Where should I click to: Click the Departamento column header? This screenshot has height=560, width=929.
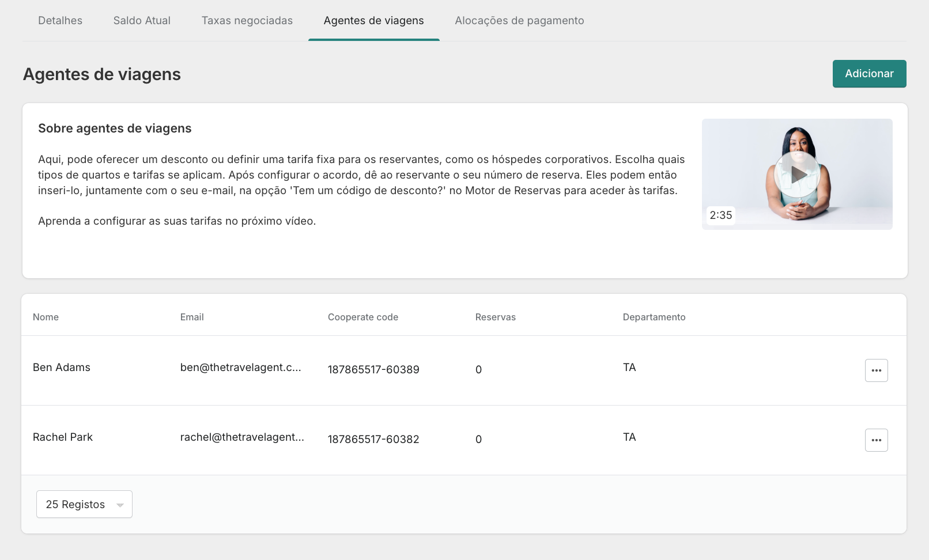654,317
